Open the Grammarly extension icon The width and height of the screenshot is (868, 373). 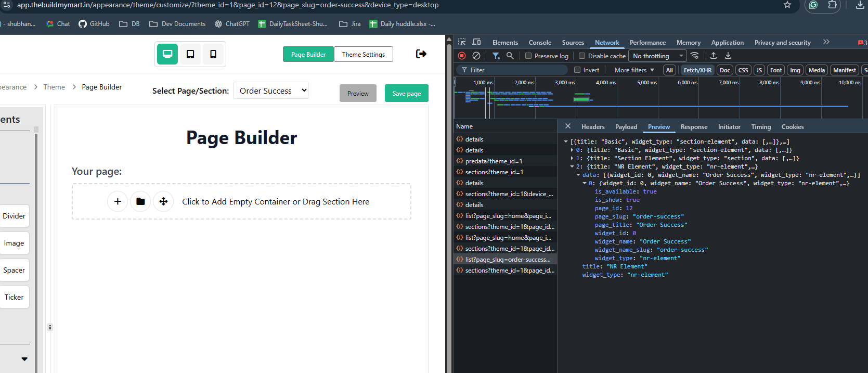tap(813, 5)
